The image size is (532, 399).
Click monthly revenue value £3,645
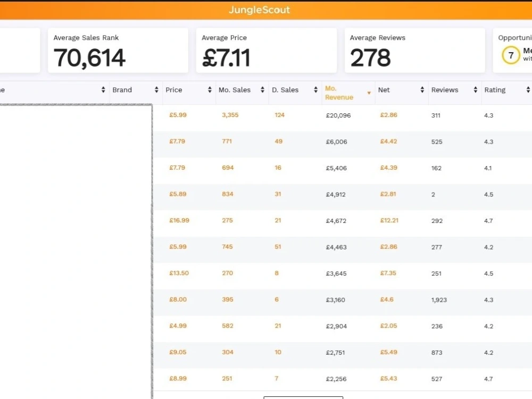coord(336,273)
